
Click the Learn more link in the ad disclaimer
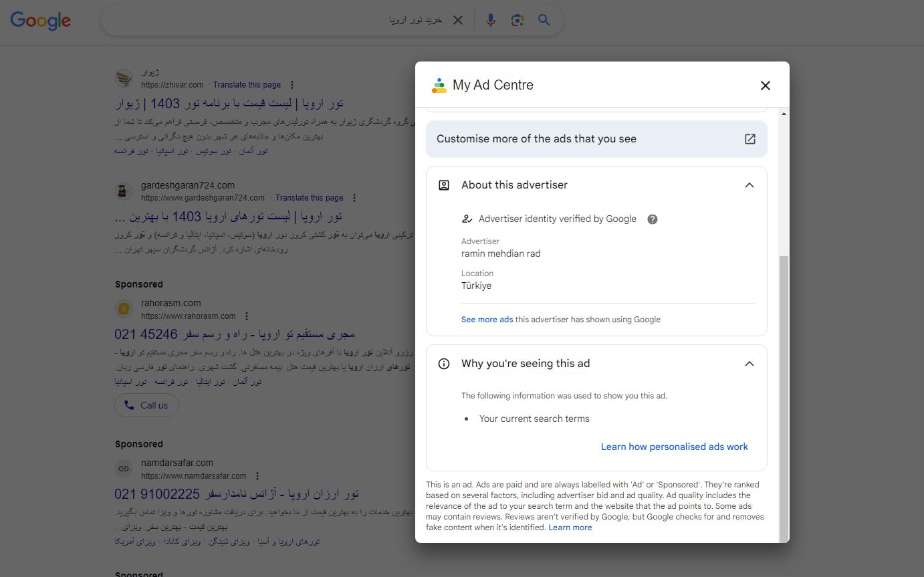[x=570, y=528]
